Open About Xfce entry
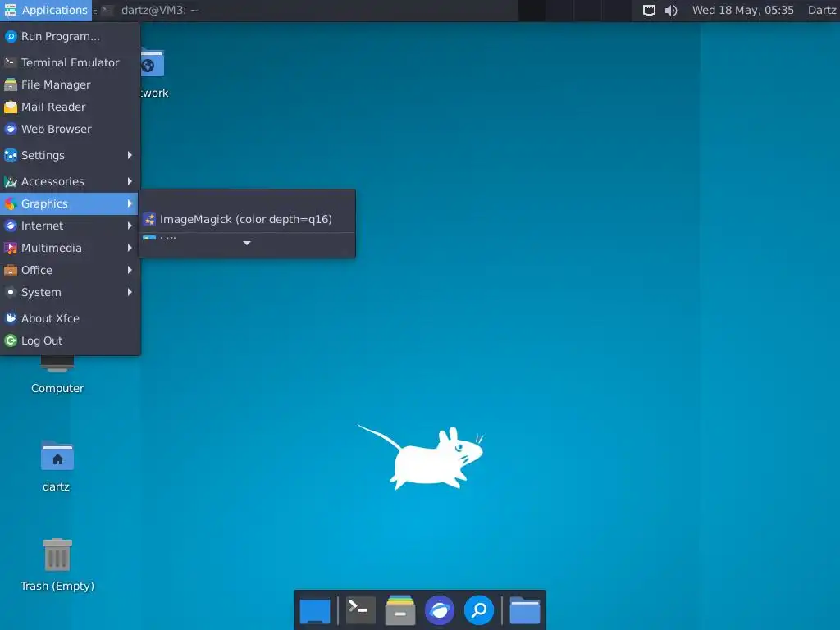This screenshot has height=630, width=840. click(x=70, y=318)
